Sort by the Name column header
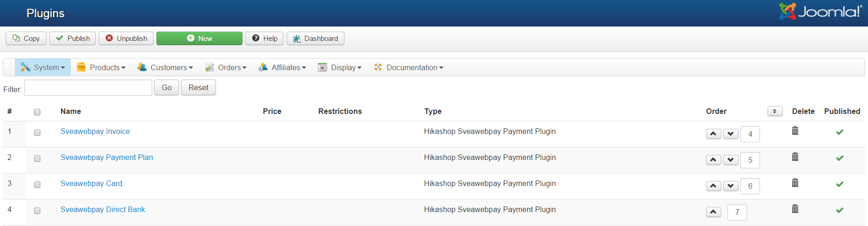Image resolution: width=868 pixels, height=226 pixels. coord(71,111)
